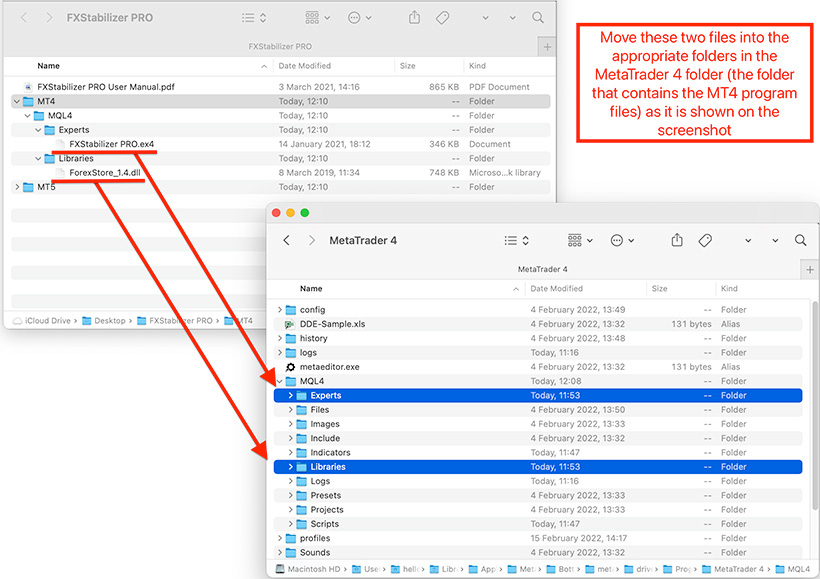
Task: Expand the config folder
Action: 280,310
